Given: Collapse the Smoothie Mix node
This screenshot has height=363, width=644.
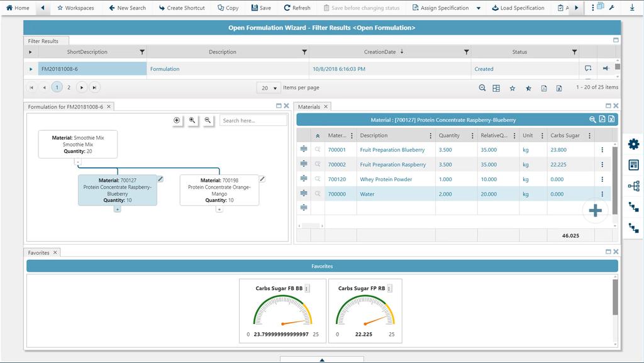Looking at the screenshot, I should tap(77, 162).
